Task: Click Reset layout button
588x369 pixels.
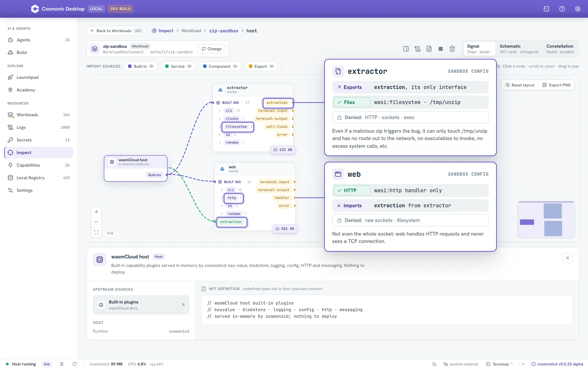Action: (520, 85)
